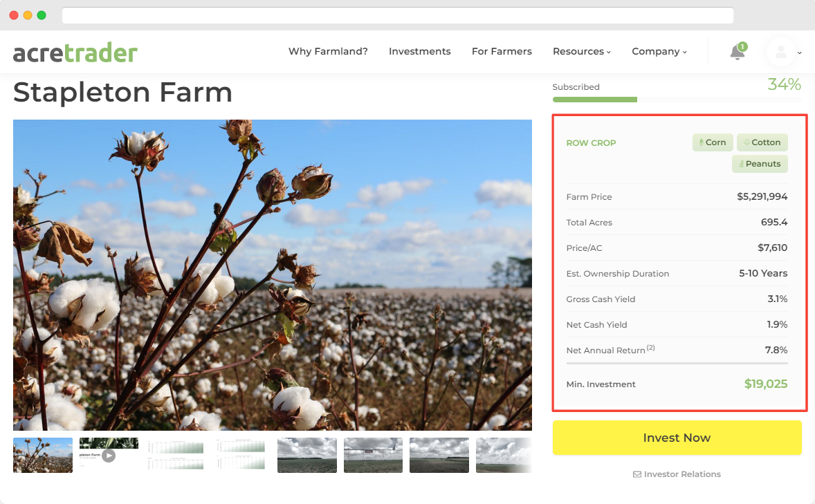This screenshot has height=504, width=815.
Task: Expand the Resources dropdown
Action: [581, 51]
